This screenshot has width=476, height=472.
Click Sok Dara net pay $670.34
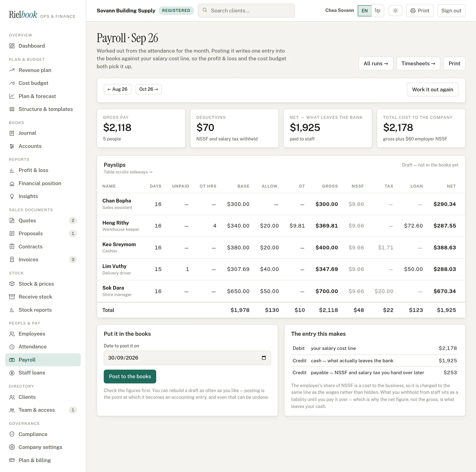(445, 291)
